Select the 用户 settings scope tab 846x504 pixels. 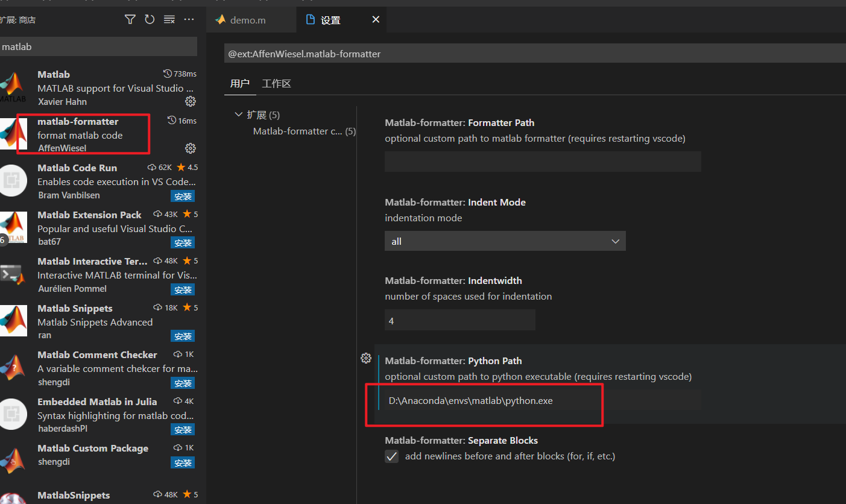pos(240,84)
